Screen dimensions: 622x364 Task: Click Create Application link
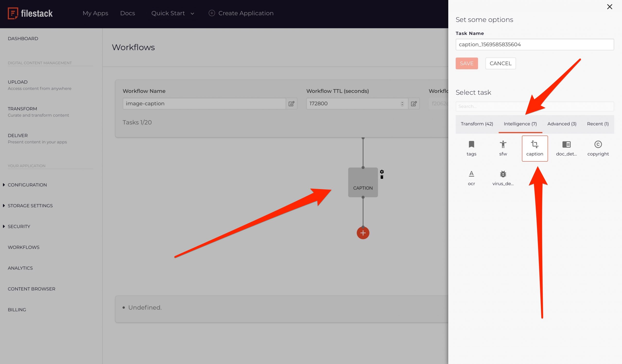tap(241, 13)
